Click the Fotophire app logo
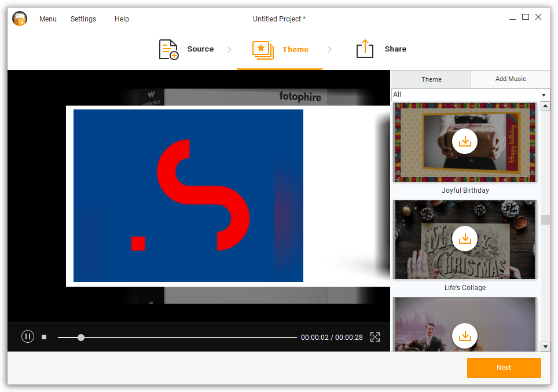This screenshot has height=392, width=558. pos(20,19)
